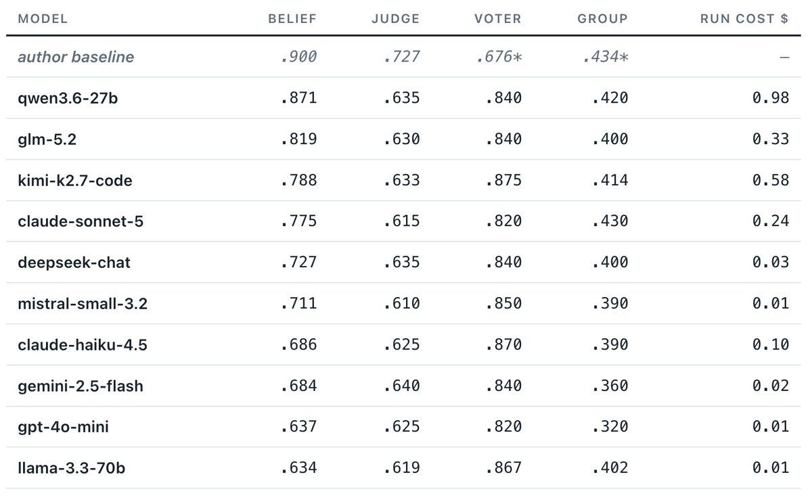Viewport: 812px width, 504px height.
Task: Open the gemini-2.5-flash model entry
Action: [81, 386]
